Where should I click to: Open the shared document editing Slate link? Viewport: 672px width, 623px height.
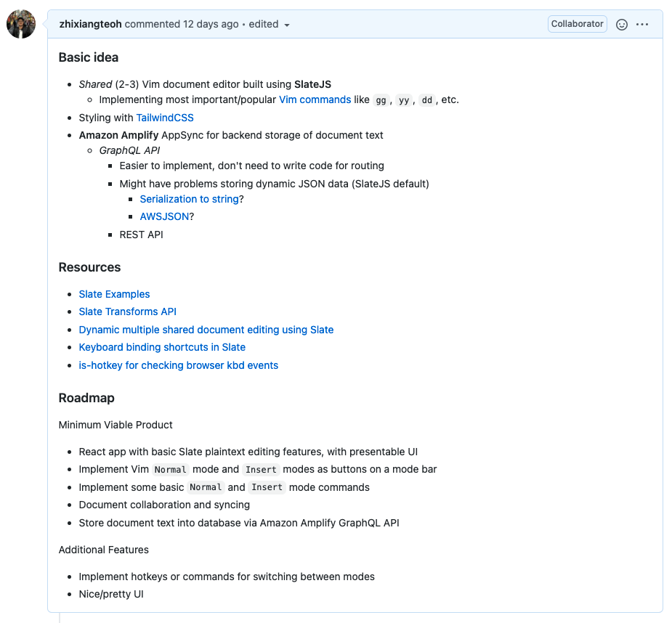pos(206,330)
